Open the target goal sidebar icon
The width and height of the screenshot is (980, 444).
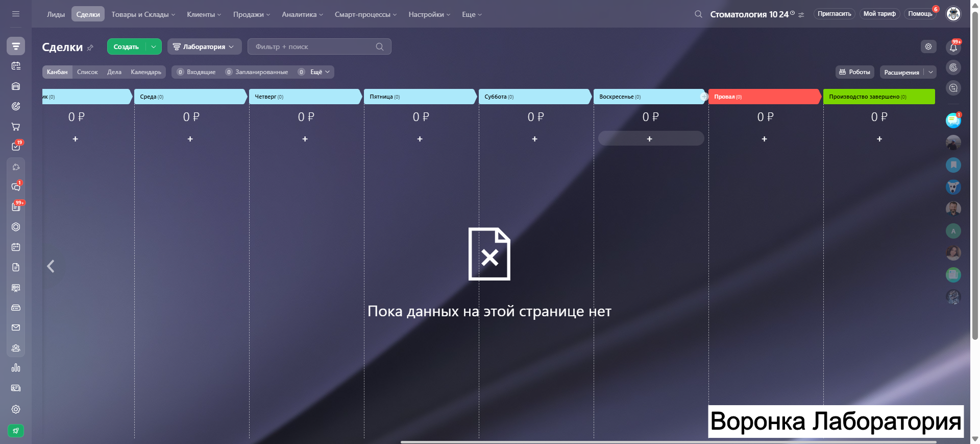[x=16, y=106]
